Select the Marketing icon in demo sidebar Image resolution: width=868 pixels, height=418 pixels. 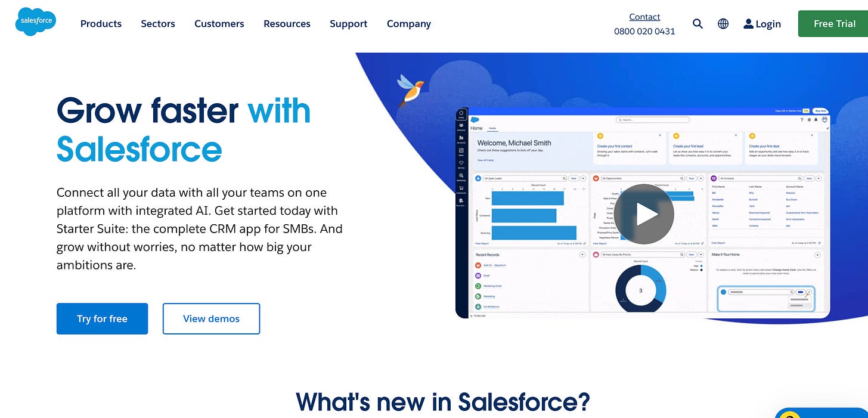tap(461, 177)
